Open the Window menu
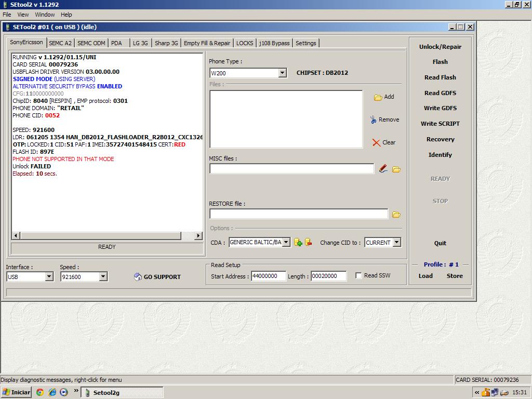The image size is (532, 399). [x=45, y=15]
